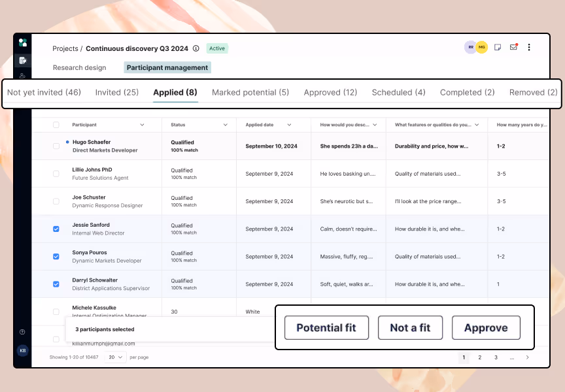The width and height of the screenshot is (565, 392).
Task: Uncheck Sonya Pouros's checkbox
Action: pos(56,256)
